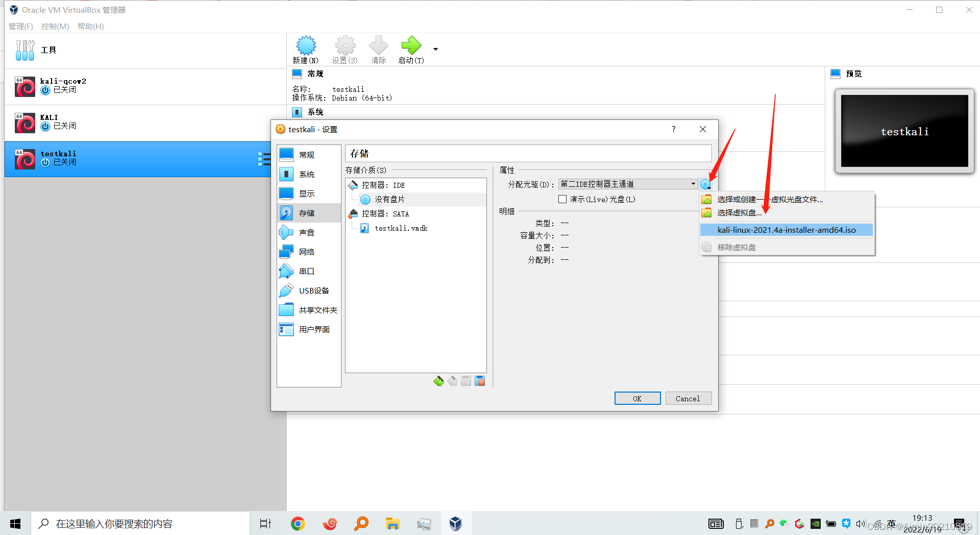Screen dimensions: 980x535
Task: Open the 管理(F) menu
Action: pyautogui.click(x=21, y=26)
